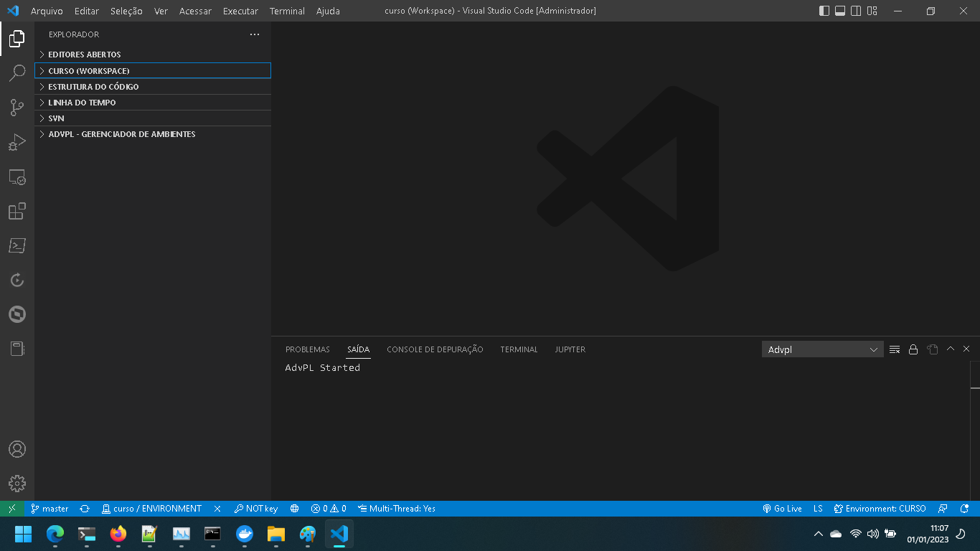This screenshot has width=980, height=551.
Task: Open the Remote Explorer view
Action: pyautogui.click(x=17, y=176)
